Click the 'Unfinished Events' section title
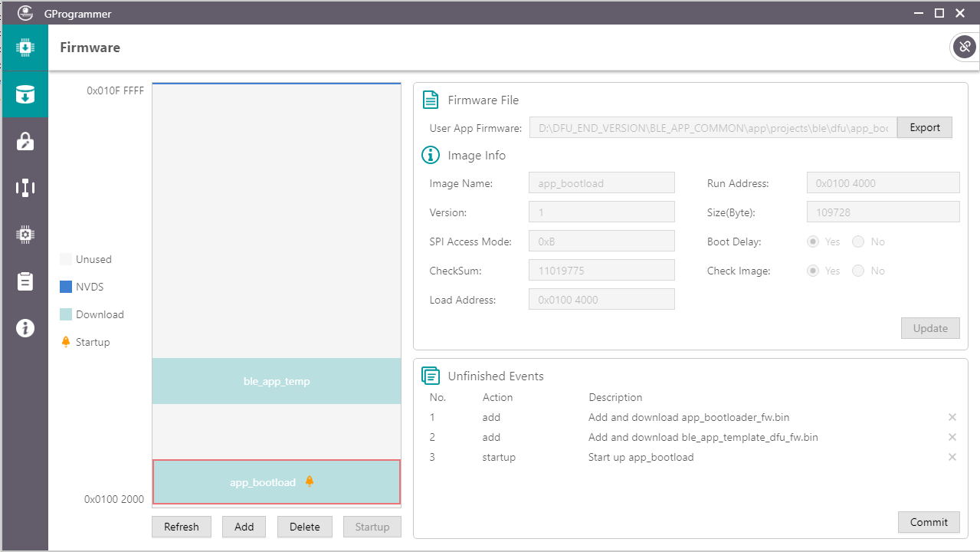 pos(496,376)
